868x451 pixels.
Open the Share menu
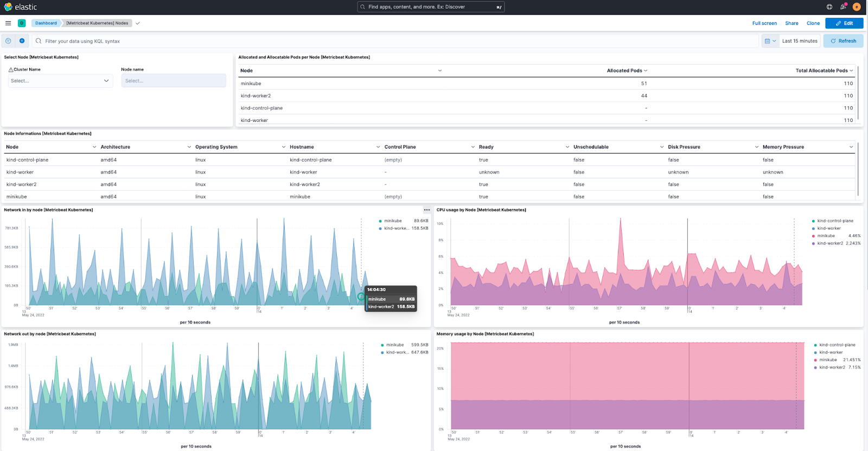792,23
